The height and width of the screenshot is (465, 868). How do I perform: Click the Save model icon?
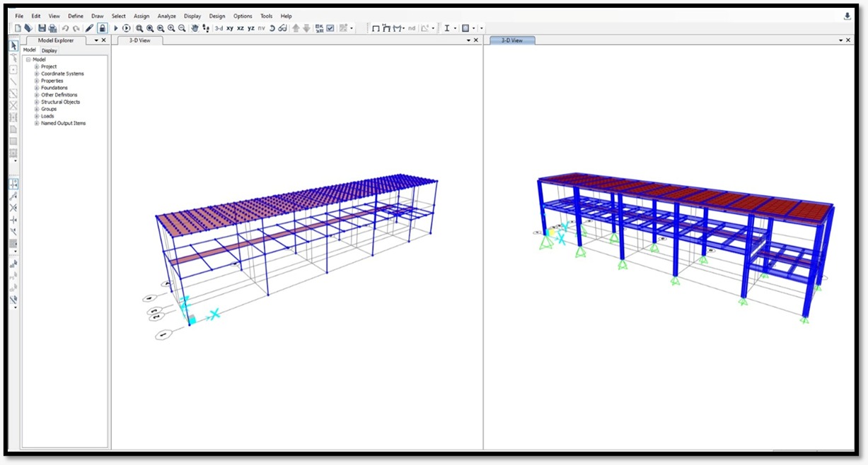coord(42,28)
